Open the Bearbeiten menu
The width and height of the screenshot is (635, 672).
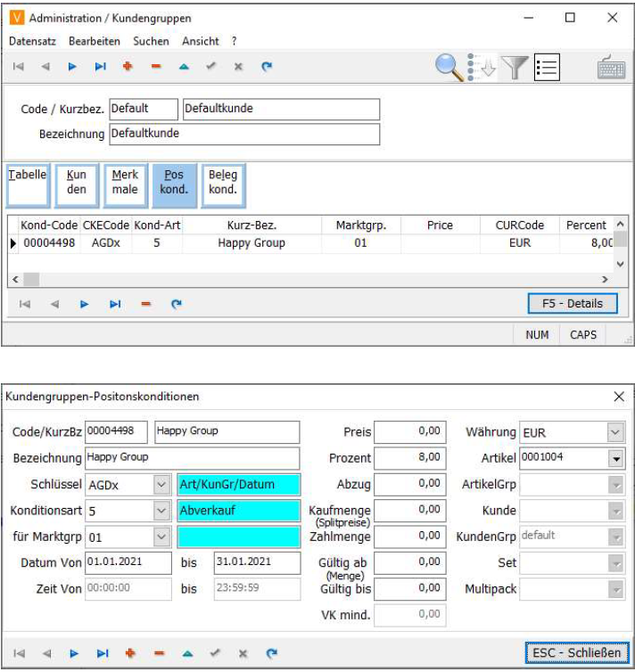(x=94, y=41)
